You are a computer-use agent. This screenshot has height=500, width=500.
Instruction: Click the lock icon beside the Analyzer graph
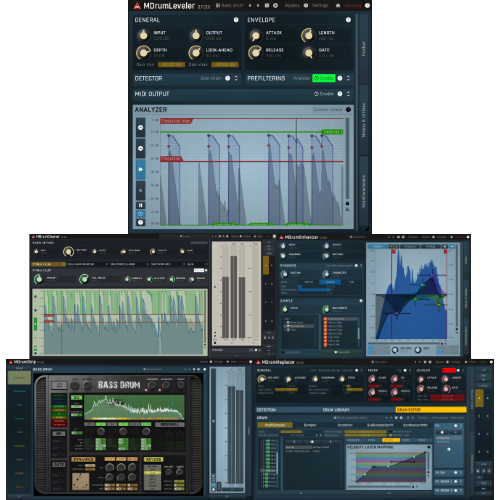(347, 203)
